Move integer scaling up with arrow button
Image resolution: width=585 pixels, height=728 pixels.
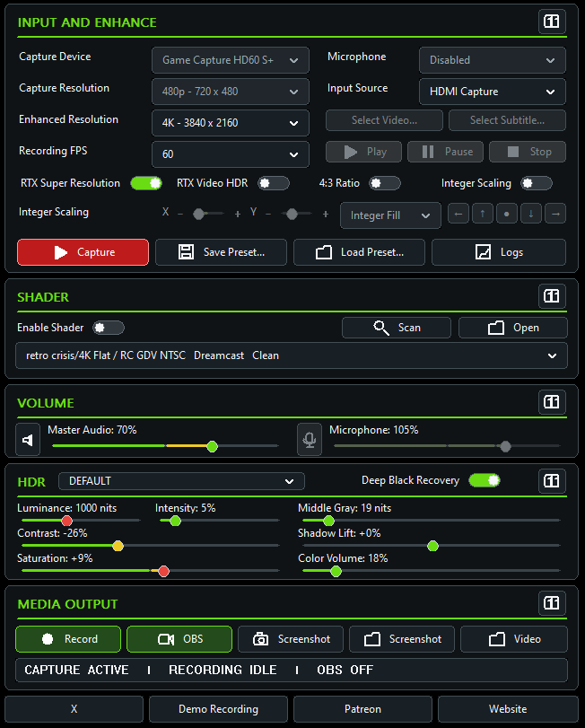point(483,214)
